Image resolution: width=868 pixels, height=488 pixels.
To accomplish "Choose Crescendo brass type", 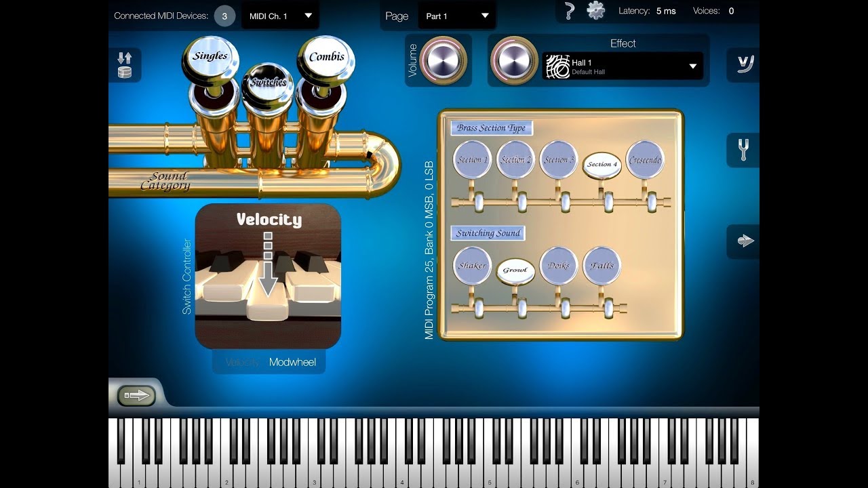I will (645, 160).
